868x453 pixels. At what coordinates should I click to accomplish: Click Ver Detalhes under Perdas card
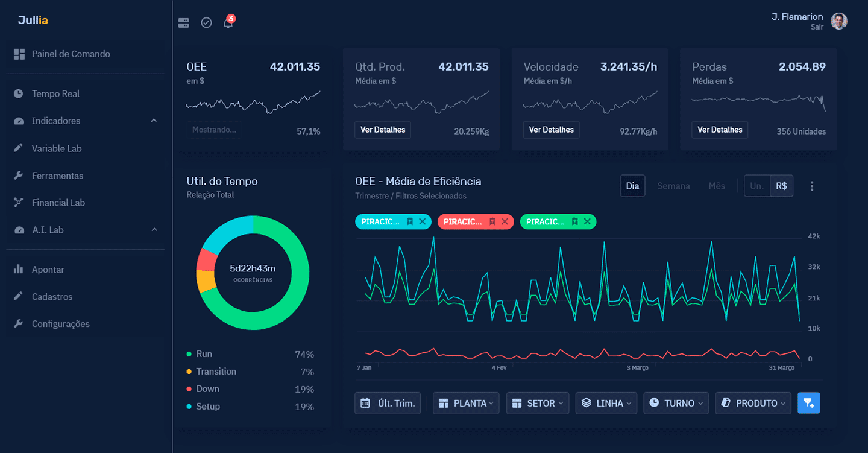(720, 130)
